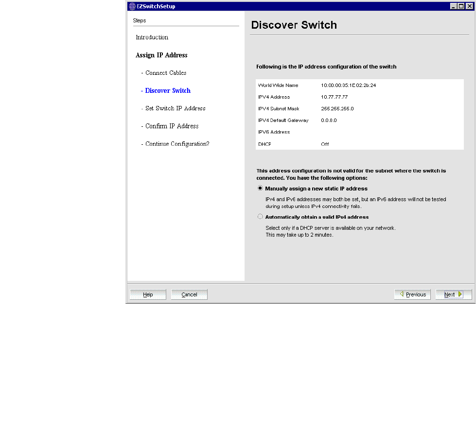Click the default gateway value 0.0.0.0
This screenshot has height=448, width=476.
point(329,120)
